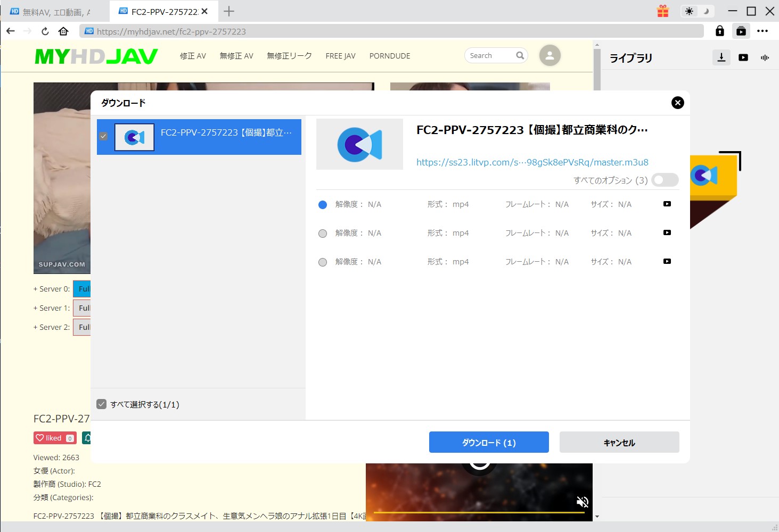Select the second resolution radio option
This screenshot has height=532, width=779.
tap(323, 233)
